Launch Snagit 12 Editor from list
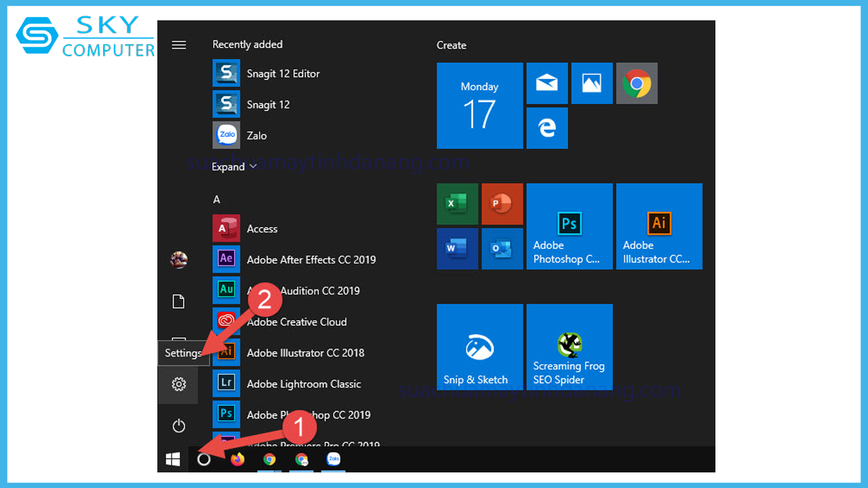 pyautogui.click(x=283, y=73)
